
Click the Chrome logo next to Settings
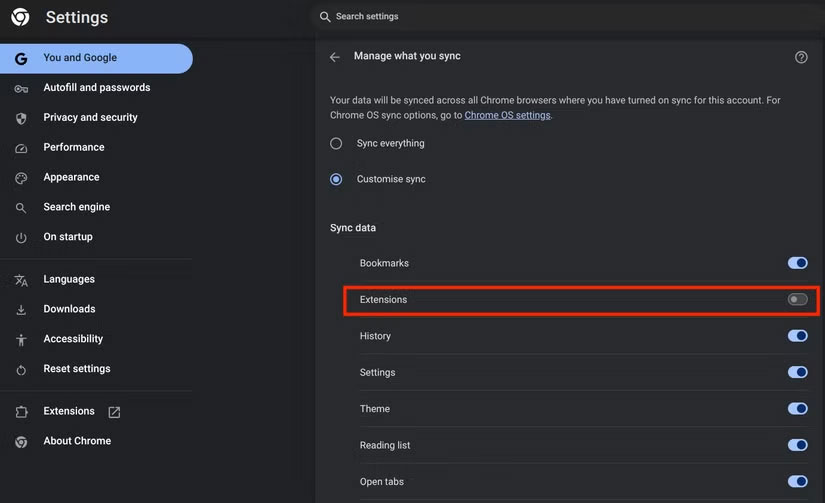[20, 17]
